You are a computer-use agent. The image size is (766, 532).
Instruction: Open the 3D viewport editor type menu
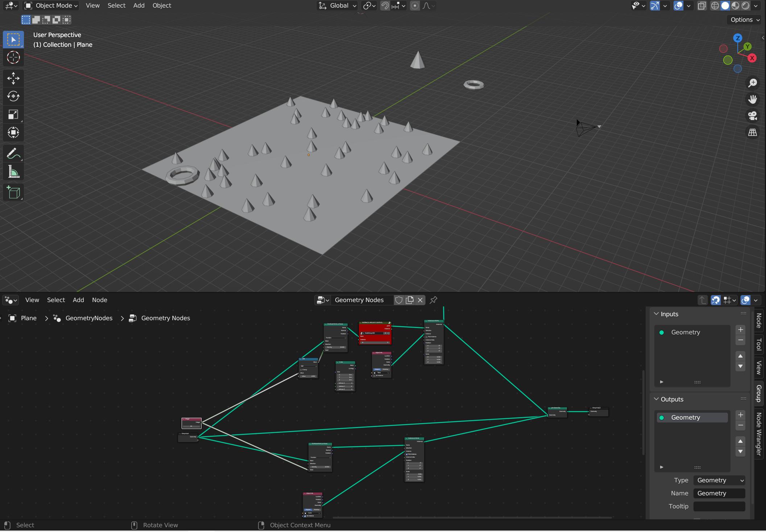11,5
